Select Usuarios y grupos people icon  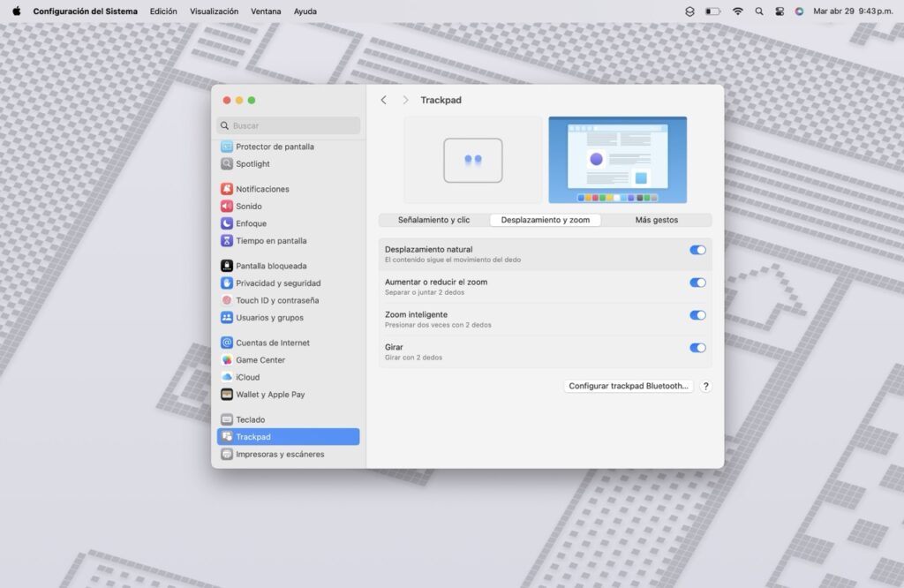point(227,318)
